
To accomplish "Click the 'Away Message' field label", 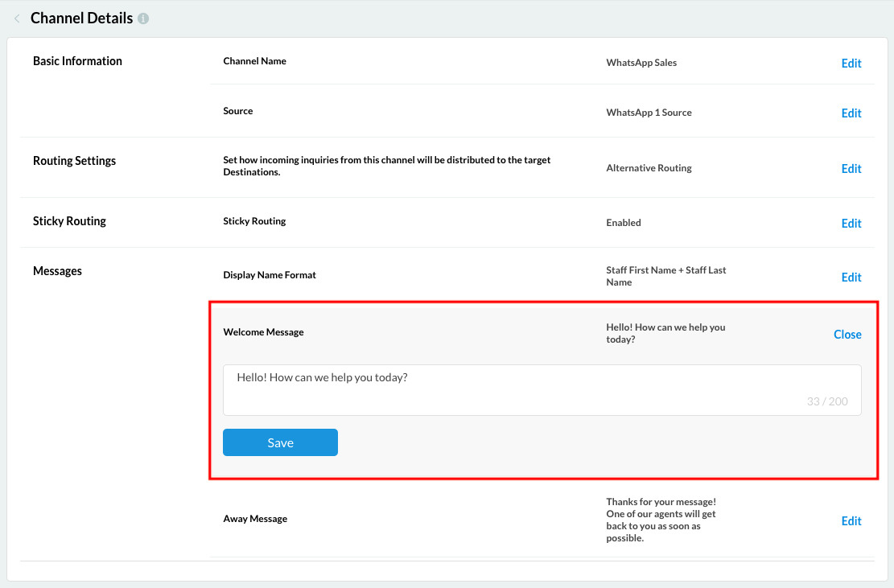I will pyautogui.click(x=255, y=519).
